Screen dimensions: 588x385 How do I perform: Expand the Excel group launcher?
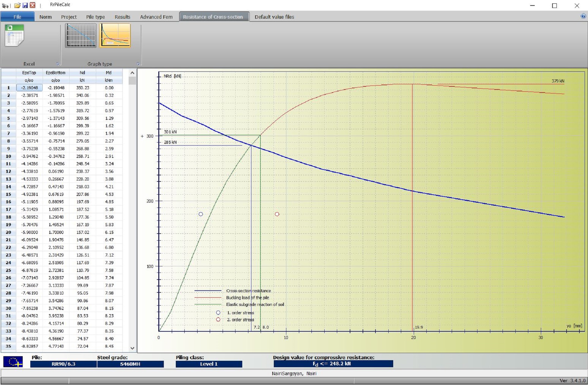pos(58,64)
